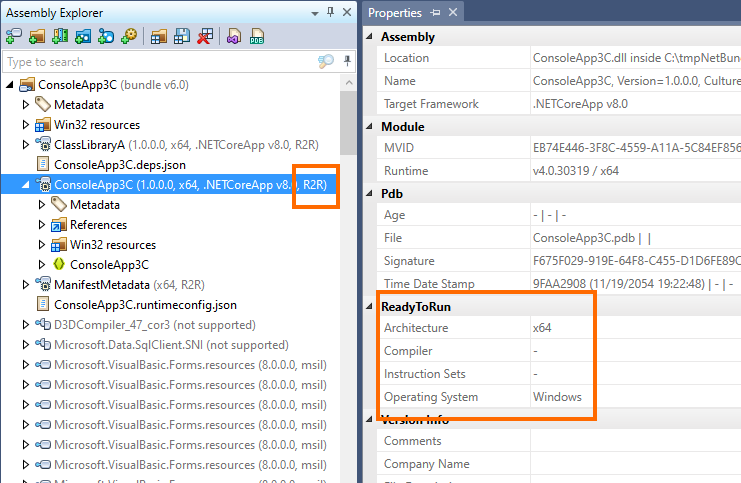The width and height of the screenshot is (741, 483).
Task: Click the search magnifier icon in search box
Action: point(326,61)
